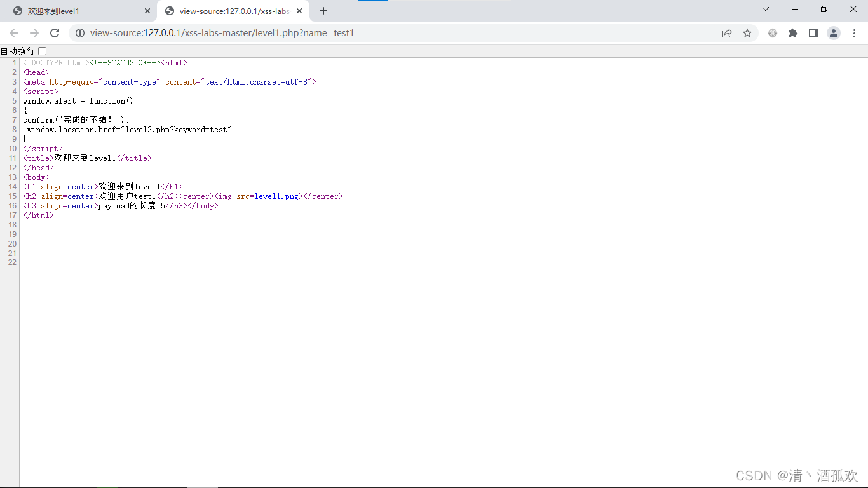Click the 自动换行 label text
This screenshot has width=868, height=488.
click(18, 51)
